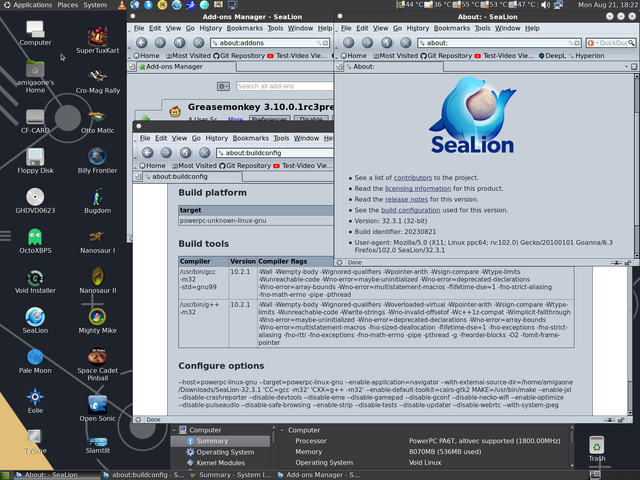This screenshot has height=480, width=640.
Task: Click inside Search all add-ons field
Action: click(285, 86)
